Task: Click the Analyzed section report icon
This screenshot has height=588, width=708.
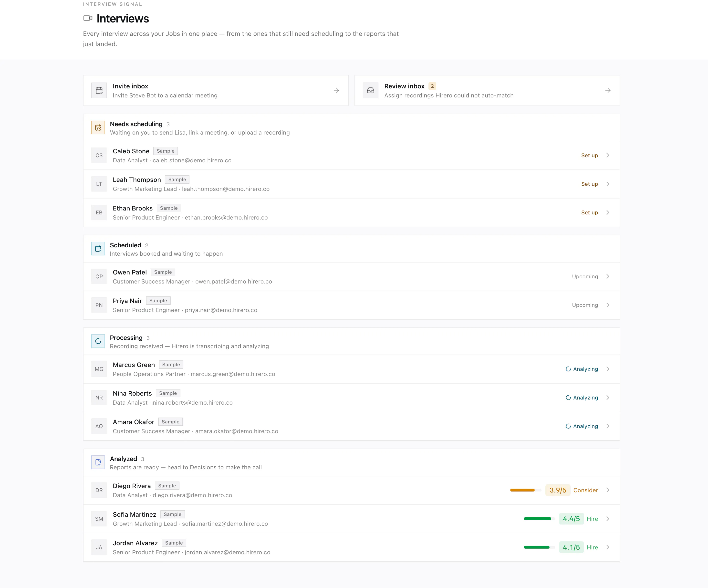Action: coord(98,462)
